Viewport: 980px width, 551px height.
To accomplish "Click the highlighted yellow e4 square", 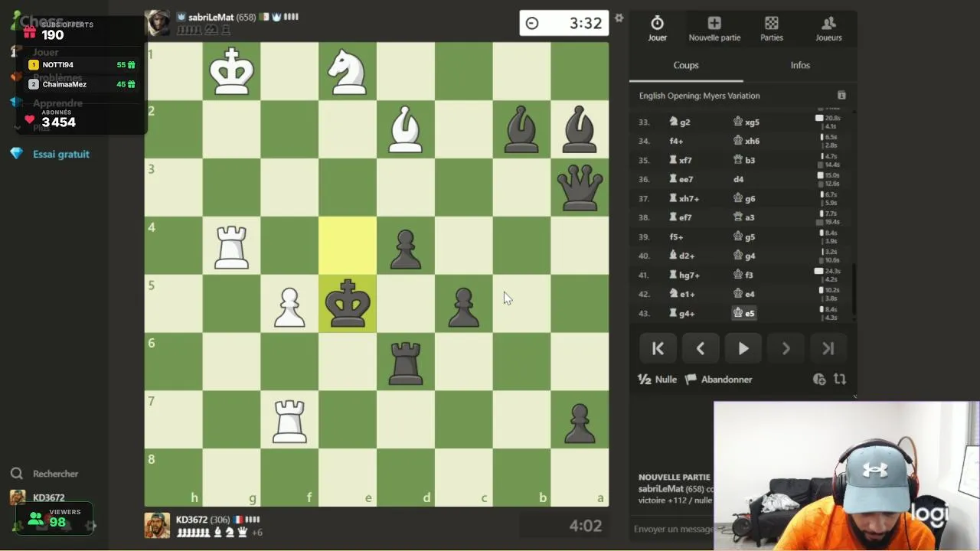I will 348,246.
